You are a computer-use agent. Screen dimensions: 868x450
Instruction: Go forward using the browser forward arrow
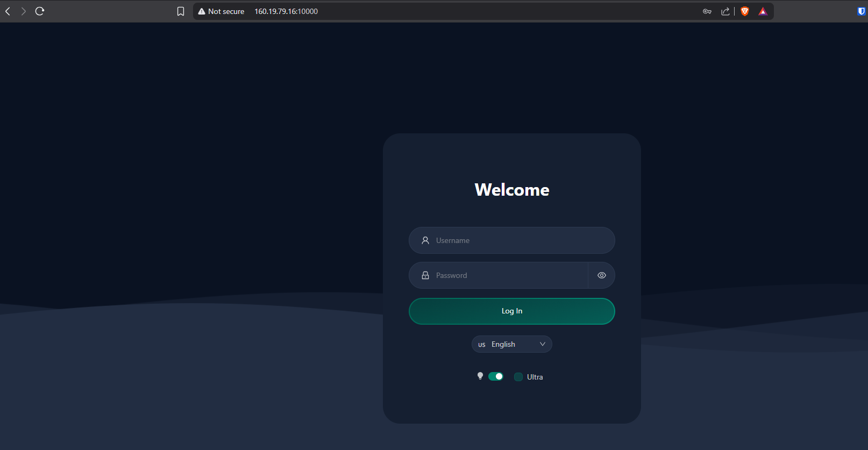(x=24, y=11)
